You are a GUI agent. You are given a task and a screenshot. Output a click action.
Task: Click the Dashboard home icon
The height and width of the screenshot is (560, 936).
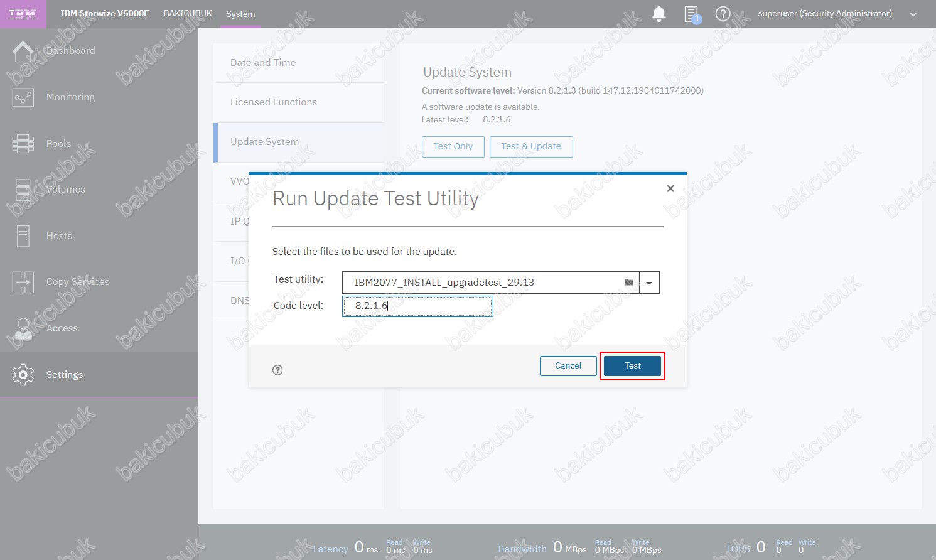pyautogui.click(x=23, y=51)
